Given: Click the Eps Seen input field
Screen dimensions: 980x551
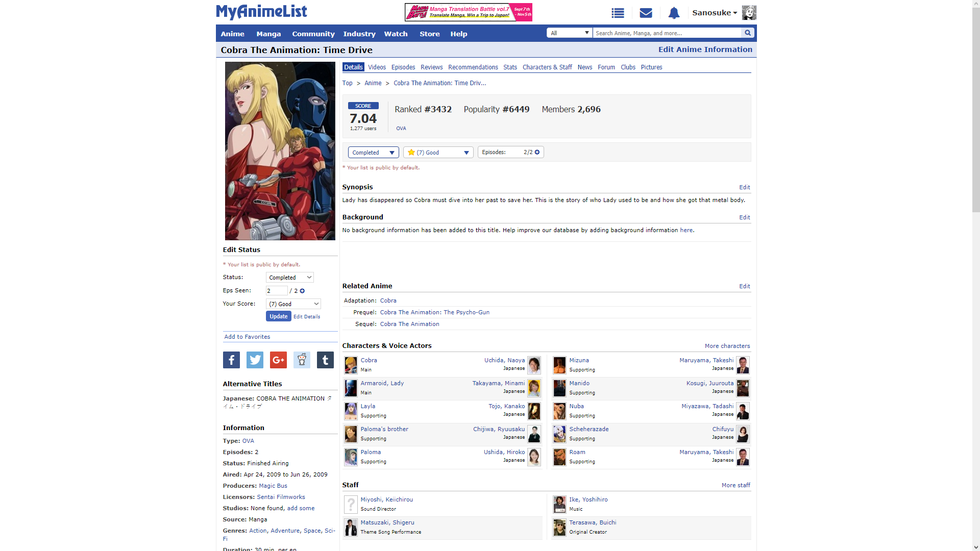Looking at the screenshot, I should click(277, 291).
